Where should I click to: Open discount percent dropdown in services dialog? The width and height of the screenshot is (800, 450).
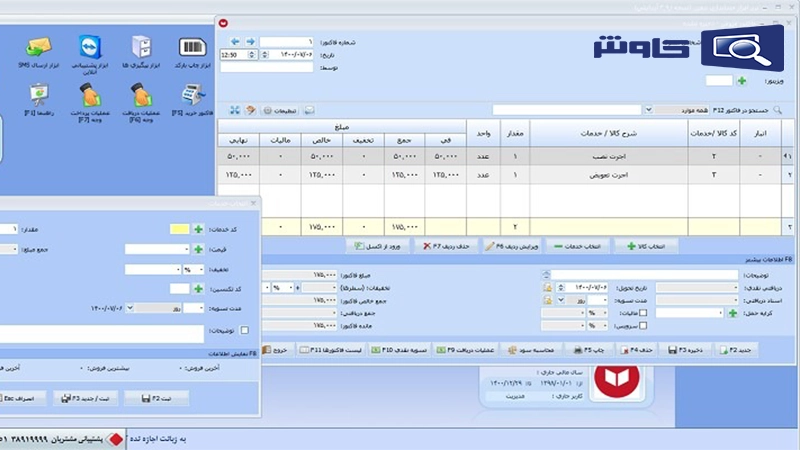pyautogui.click(x=193, y=269)
